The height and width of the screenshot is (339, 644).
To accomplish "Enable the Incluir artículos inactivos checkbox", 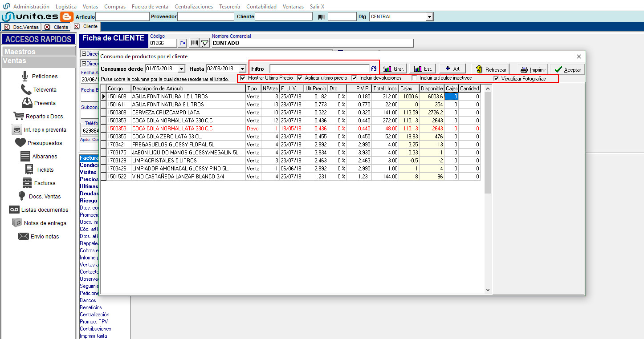I will click(415, 78).
